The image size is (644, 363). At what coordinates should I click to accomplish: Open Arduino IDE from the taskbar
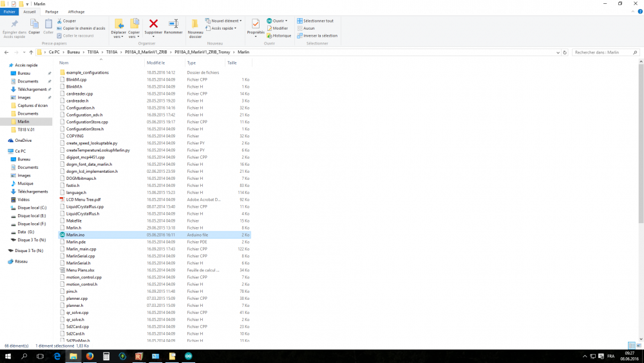click(x=188, y=356)
